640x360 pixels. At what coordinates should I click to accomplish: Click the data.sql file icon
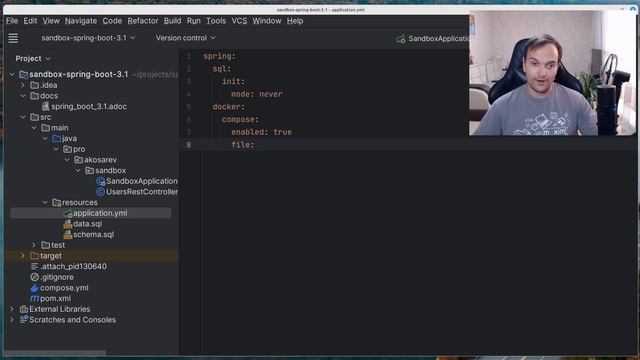click(x=68, y=224)
